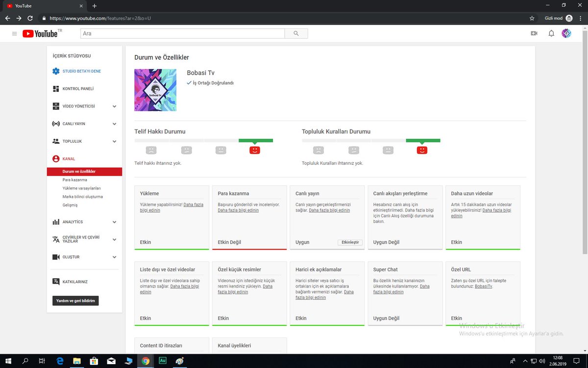Screen dimensions: 588x368
Task: Click the Oluştur camera icon
Action: [56, 257]
